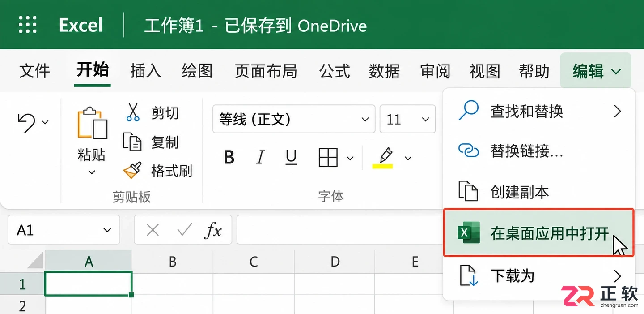644x314 pixels.
Task: Click the Paste clipboard icon
Action: click(92, 123)
